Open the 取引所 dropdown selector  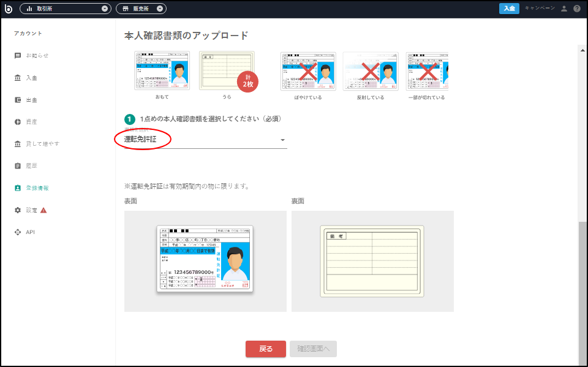66,9
